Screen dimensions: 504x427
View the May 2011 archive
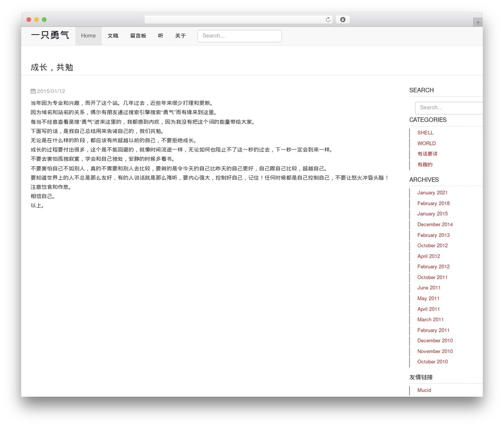428,299
